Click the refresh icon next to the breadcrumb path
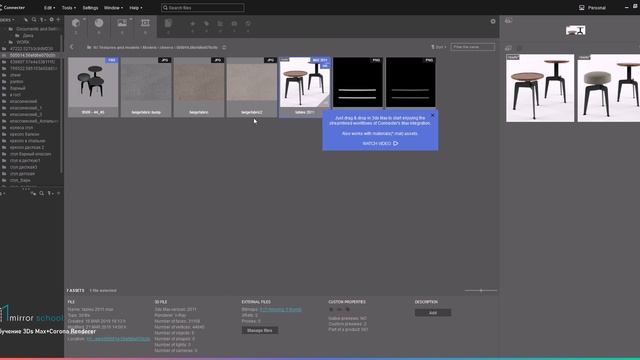Screen dimensions: 640x360 224,47
